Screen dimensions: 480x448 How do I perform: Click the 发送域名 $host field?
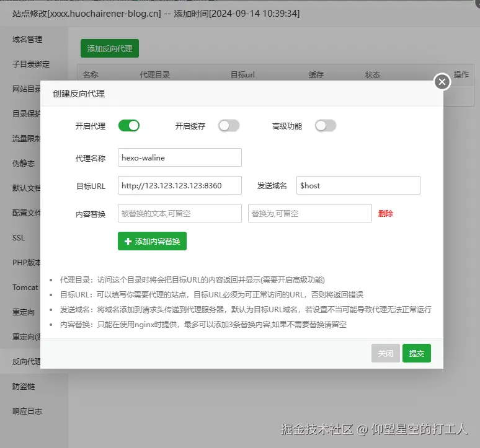(358, 185)
